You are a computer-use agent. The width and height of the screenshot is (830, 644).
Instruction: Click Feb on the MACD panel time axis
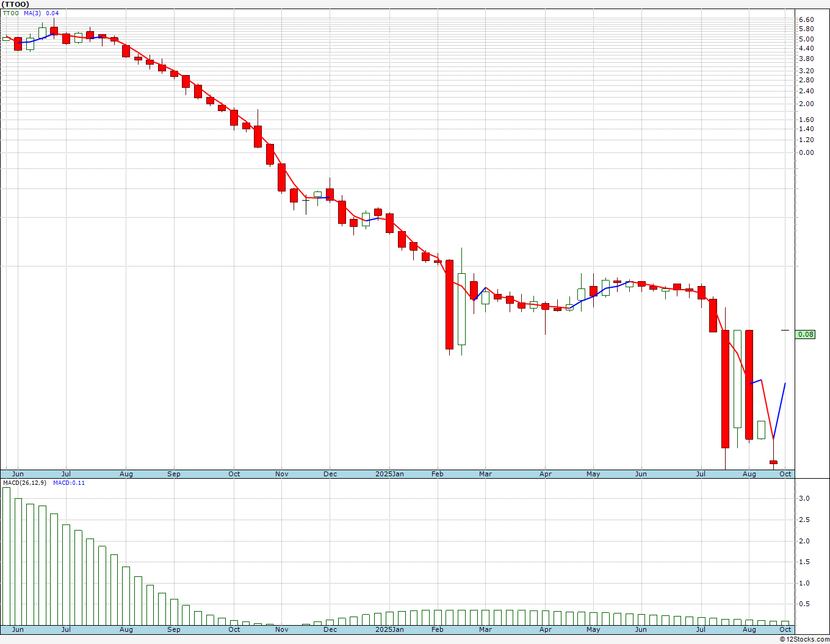438,629
